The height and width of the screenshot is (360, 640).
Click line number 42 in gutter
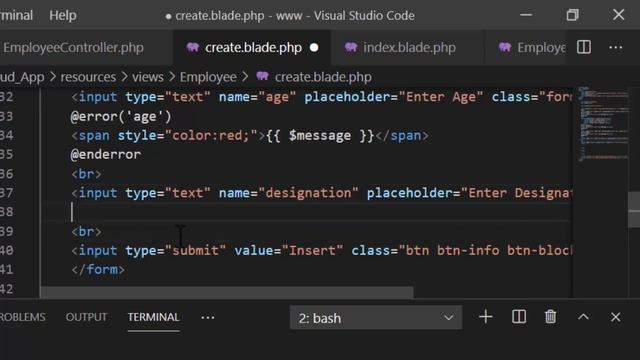pos(7,289)
